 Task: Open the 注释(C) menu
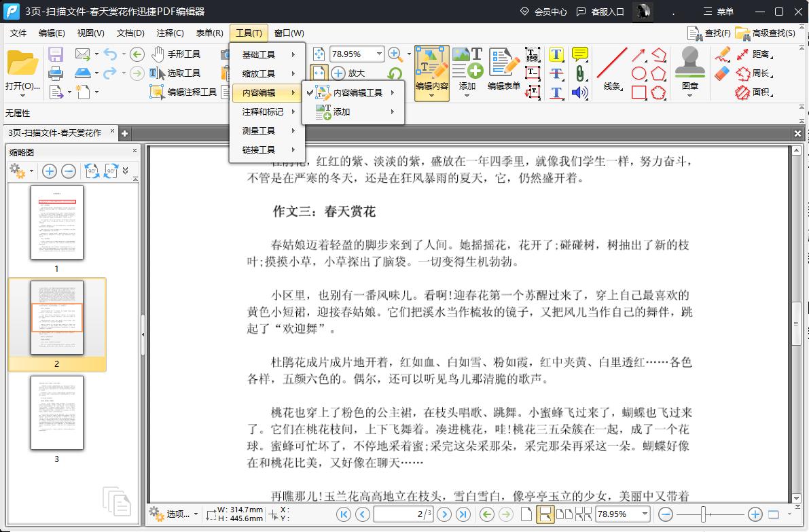click(x=169, y=33)
